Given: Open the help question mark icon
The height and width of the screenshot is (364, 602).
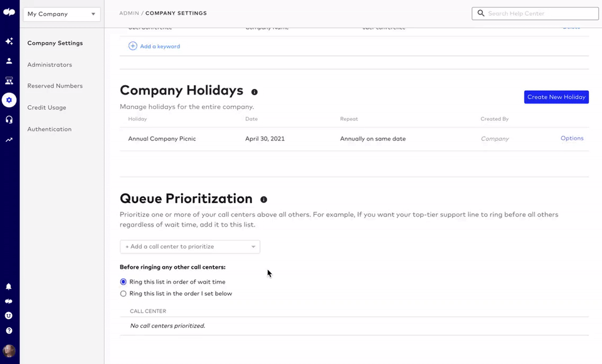Looking at the screenshot, I should pos(9,331).
